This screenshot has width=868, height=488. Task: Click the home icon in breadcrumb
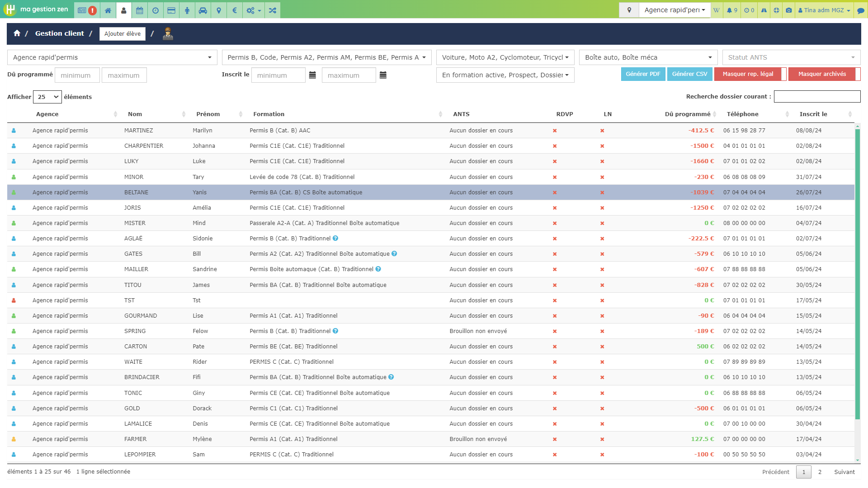[x=17, y=33]
